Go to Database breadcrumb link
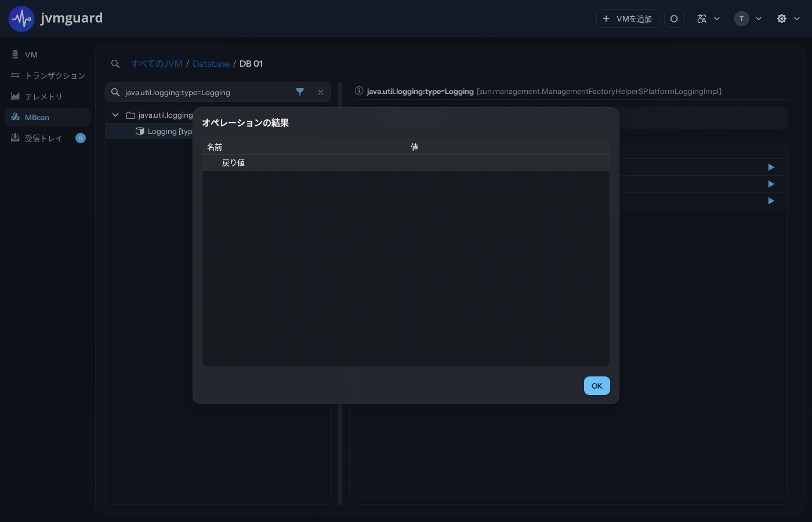This screenshot has height=522, width=812. pyautogui.click(x=211, y=64)
